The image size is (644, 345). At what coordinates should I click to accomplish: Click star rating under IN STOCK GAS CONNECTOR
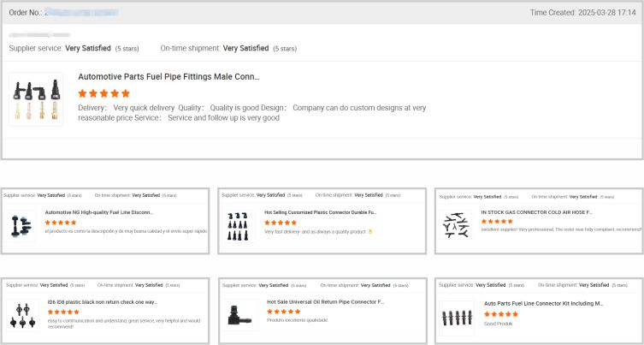coord(497,221)
